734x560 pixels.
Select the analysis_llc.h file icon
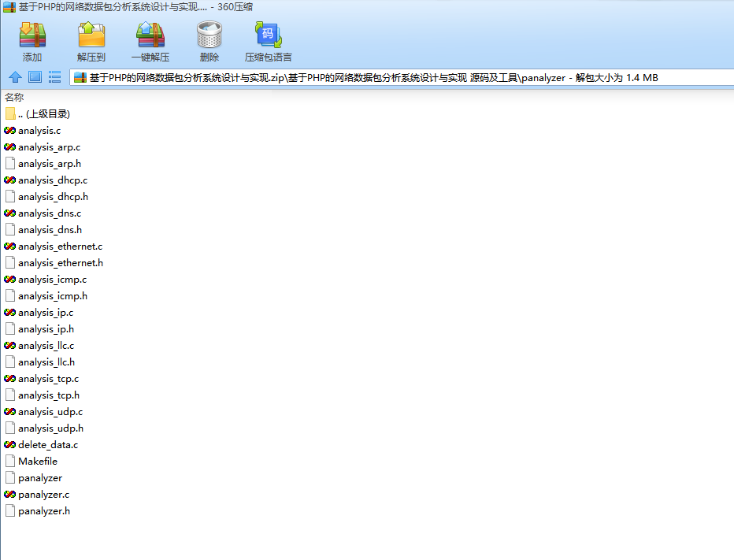tap(9, 362)
